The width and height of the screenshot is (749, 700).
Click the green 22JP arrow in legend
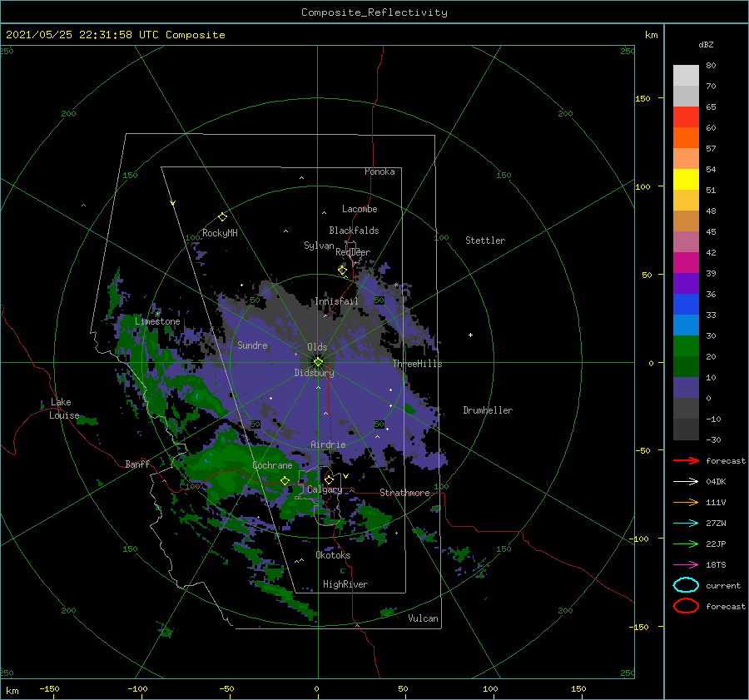click(x=686, y=544)
